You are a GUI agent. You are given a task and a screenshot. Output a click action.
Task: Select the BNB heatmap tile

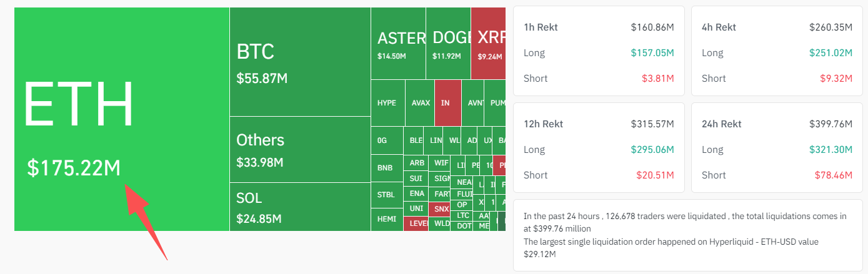coord(387,168)
